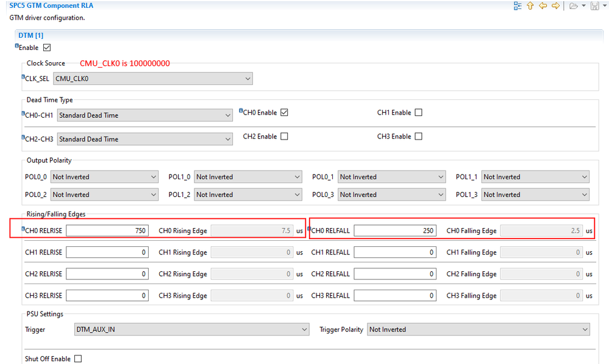This screenshot has width=609, height=364.
Task: Click the open folder toolbar icon
Action: pos(573,6)
